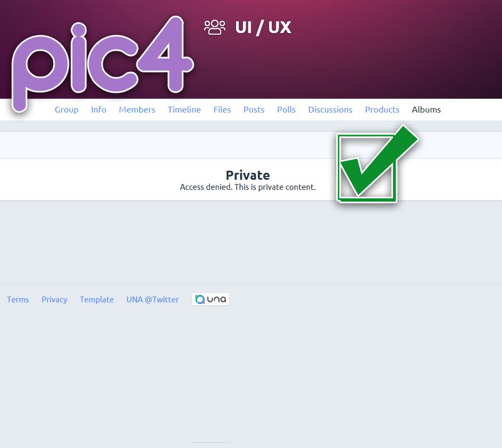This screenshot has height=448, width=502.
Task: Click the group people icon beside UI / UX
Action: click(215, 27)
